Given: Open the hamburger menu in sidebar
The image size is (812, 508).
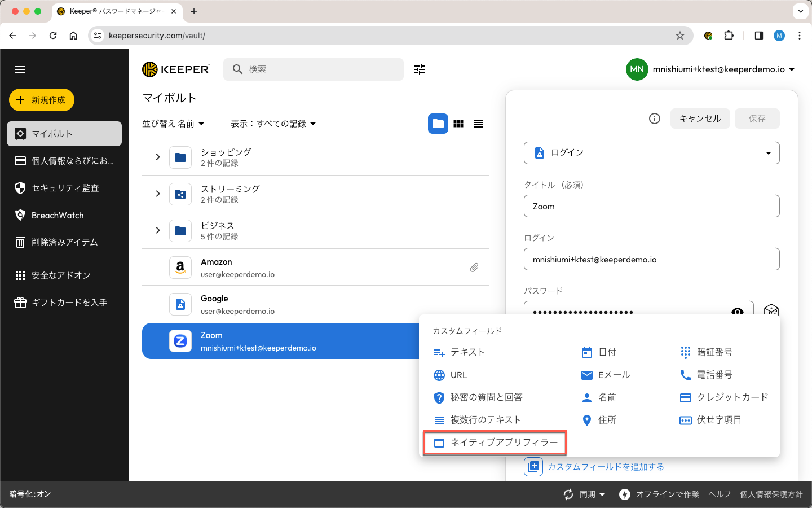Looking at the screenshot, I should (20, 69).
